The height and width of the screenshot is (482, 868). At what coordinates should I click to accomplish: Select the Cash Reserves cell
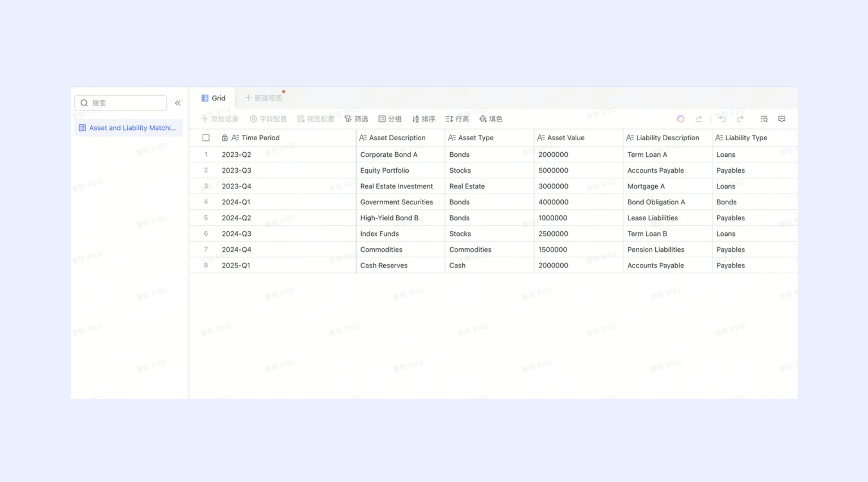pyautogui.click(x=400, y=265)
